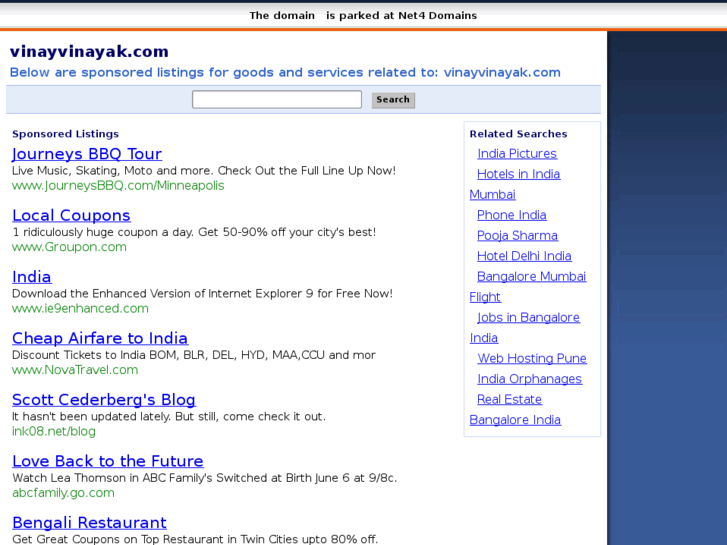Click the 'Sponsored Listings' heading text
Screen dimensions: 727x545
(65, 134)
